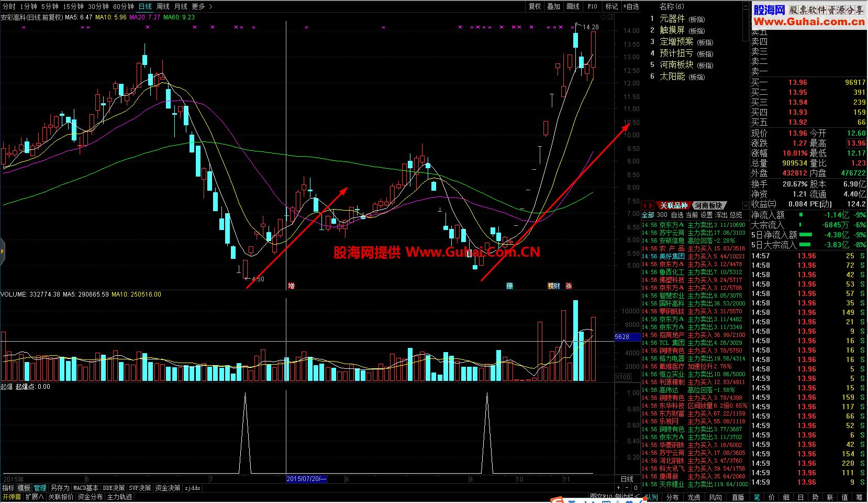The height and width of the screenshot is (503, 868).
Task: Click the left-edge panel expander handle
Action: click(2, 251)
